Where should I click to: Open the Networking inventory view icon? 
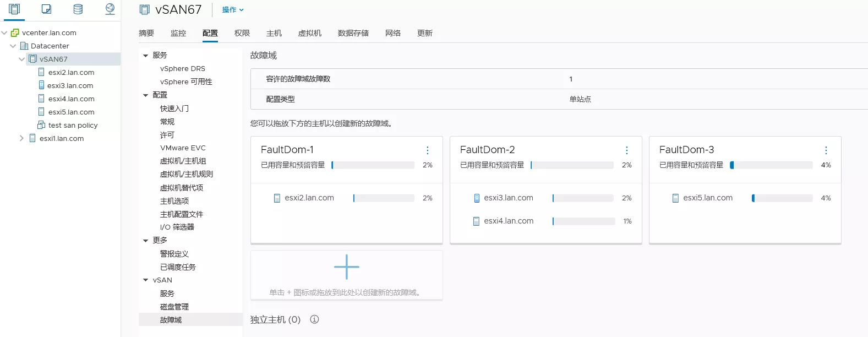point(110,9)
